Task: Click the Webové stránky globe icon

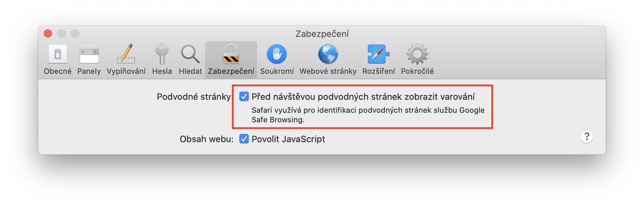Action: pyautogui.click(x=328, y=54)
